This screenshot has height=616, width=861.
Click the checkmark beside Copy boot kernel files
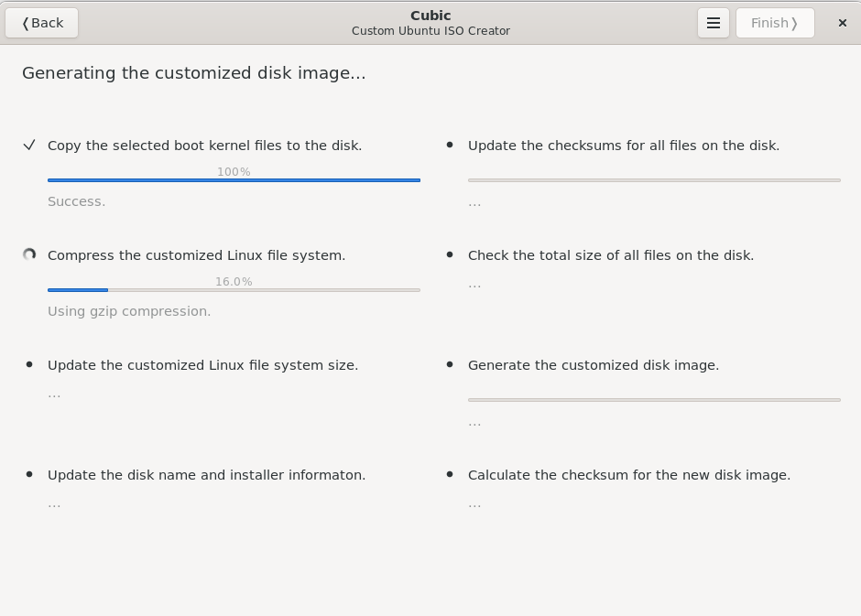(29, 146)
